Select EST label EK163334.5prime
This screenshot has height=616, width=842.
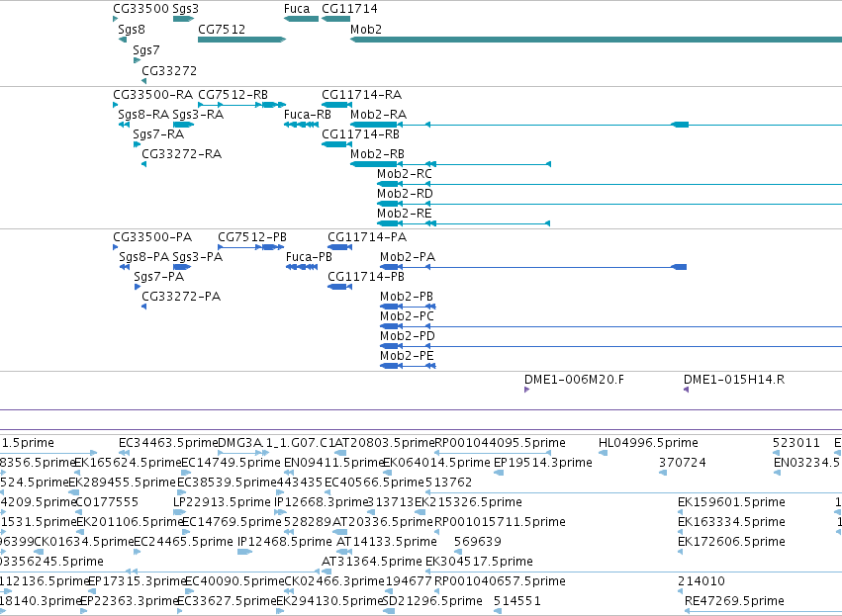coord(731,521)
